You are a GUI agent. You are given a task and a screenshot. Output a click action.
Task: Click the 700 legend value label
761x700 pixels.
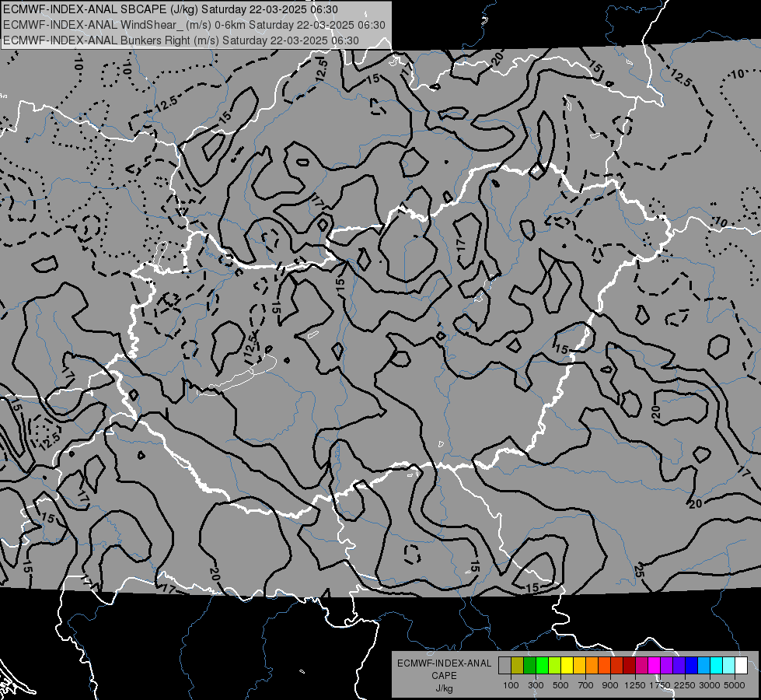(x=586, y=685)
